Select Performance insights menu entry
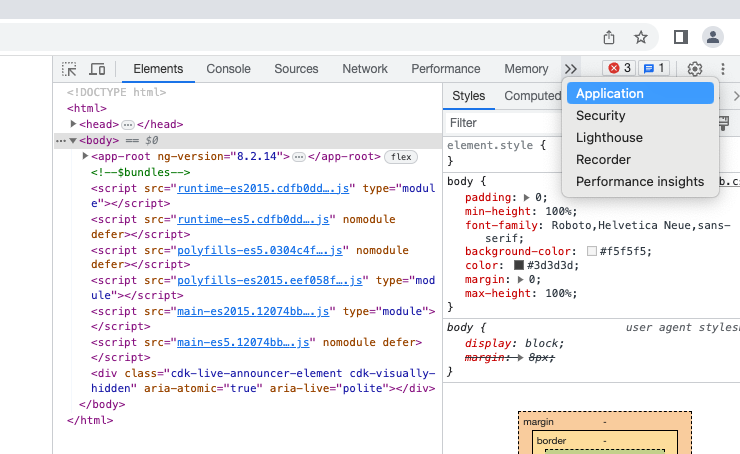Screen dimensions: 740x454 (640, 182)
